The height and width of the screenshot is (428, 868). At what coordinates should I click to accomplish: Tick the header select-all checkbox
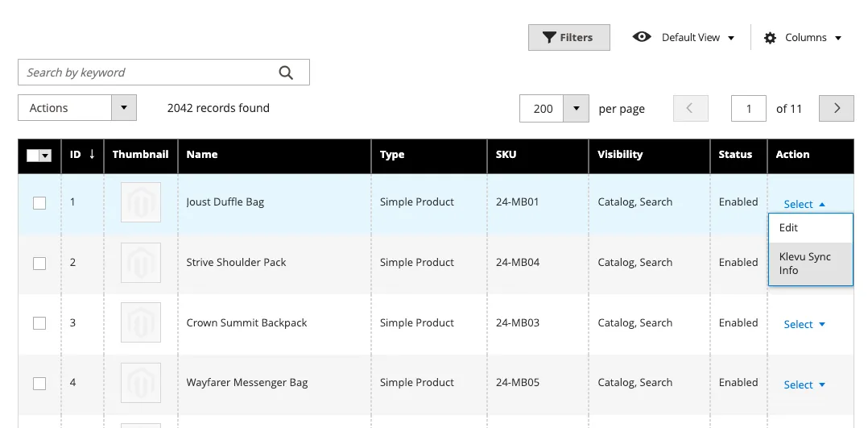[33, 156]
